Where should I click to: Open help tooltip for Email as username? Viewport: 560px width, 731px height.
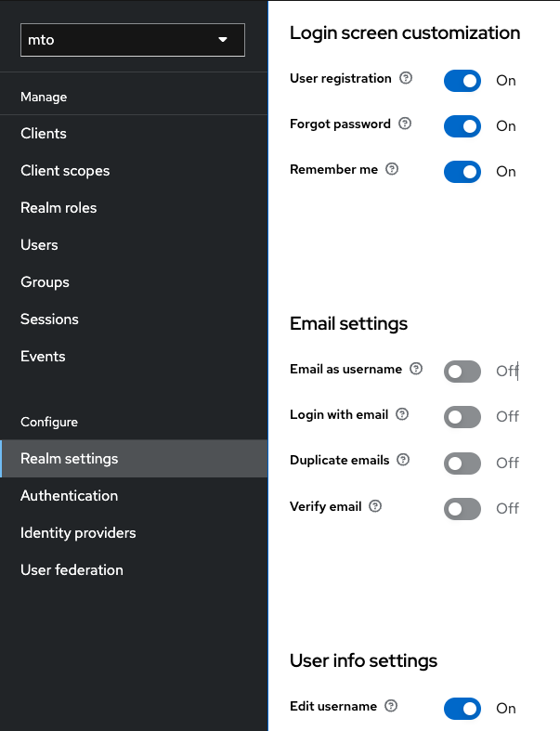(x=416, y=369)
